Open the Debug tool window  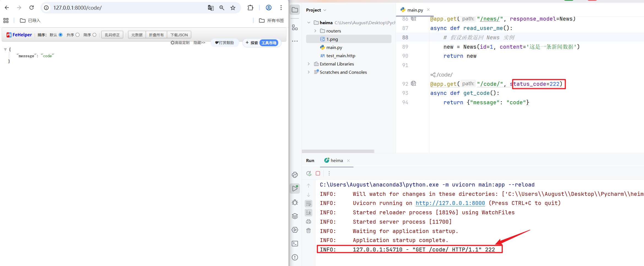(x=295, y=202)
